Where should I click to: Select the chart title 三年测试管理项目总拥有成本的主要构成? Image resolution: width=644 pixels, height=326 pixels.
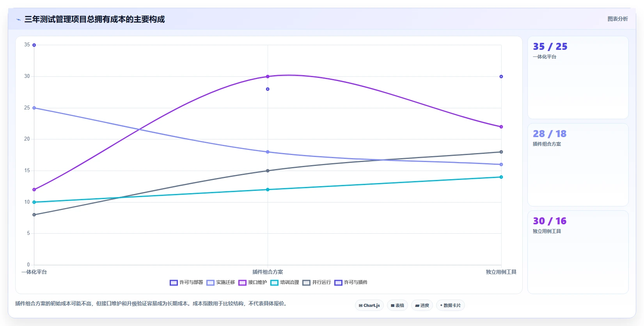(95, 19)
